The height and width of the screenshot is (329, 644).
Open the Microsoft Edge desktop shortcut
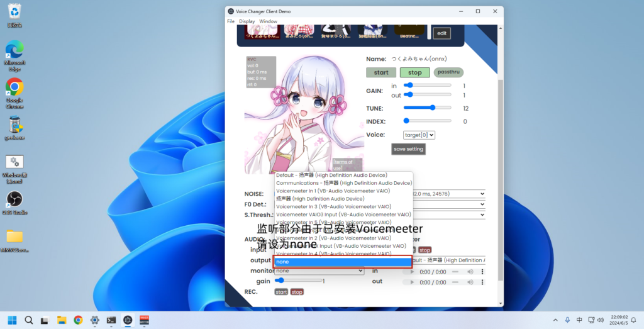pos(14,55)
